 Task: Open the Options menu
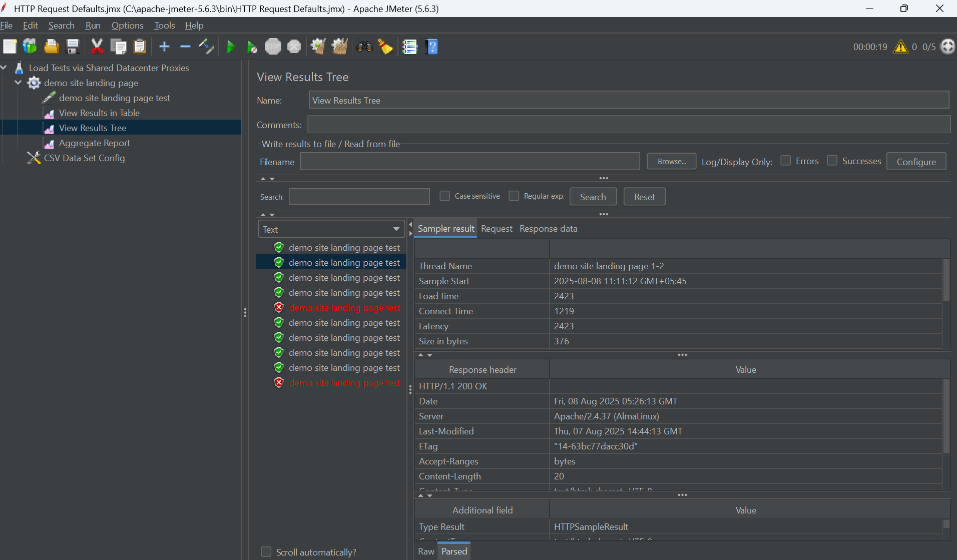click(127, 26)
